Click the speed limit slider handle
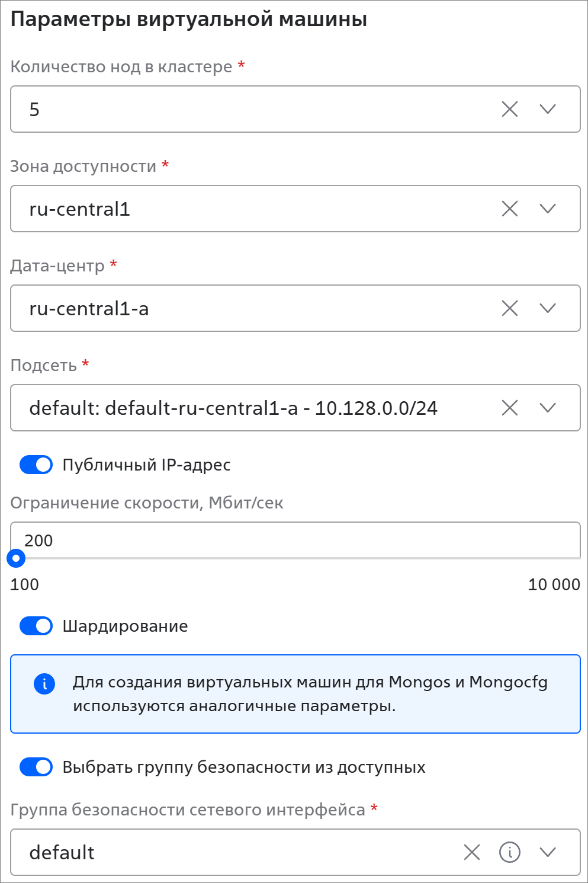Image resolution: width=588 pixels, height=883 pixels. click(x=16, y=558)
